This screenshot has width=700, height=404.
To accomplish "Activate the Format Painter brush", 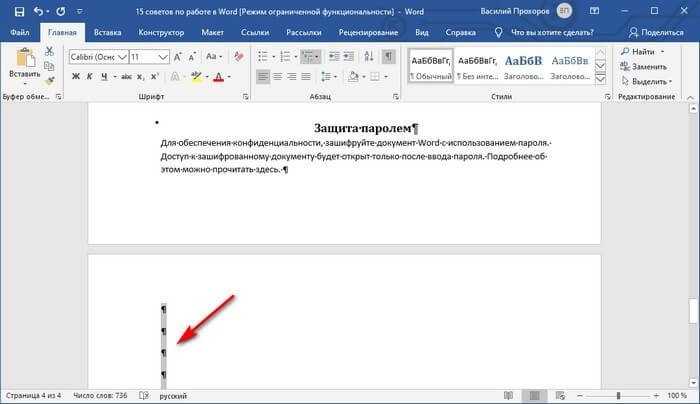I will 50,81.
